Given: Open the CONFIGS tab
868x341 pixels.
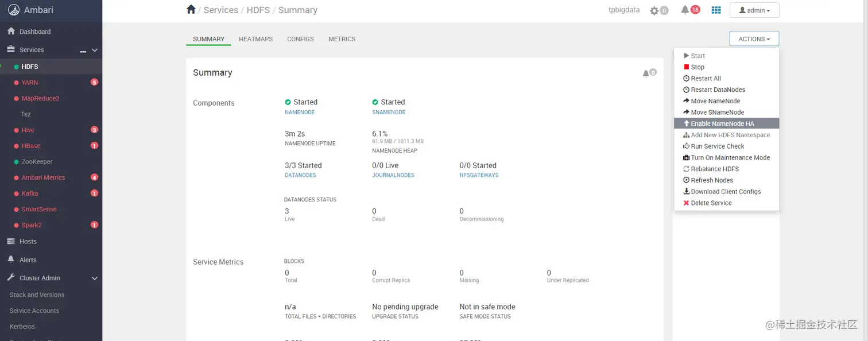Looking at the screenshot, I should point(300,39).
